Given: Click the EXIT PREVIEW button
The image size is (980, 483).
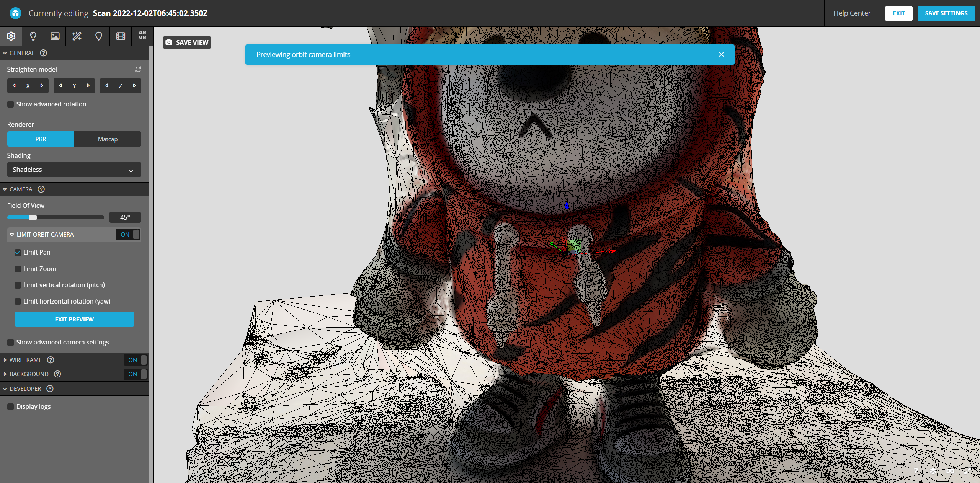Looking at the screenshot, I should (74, 319).
